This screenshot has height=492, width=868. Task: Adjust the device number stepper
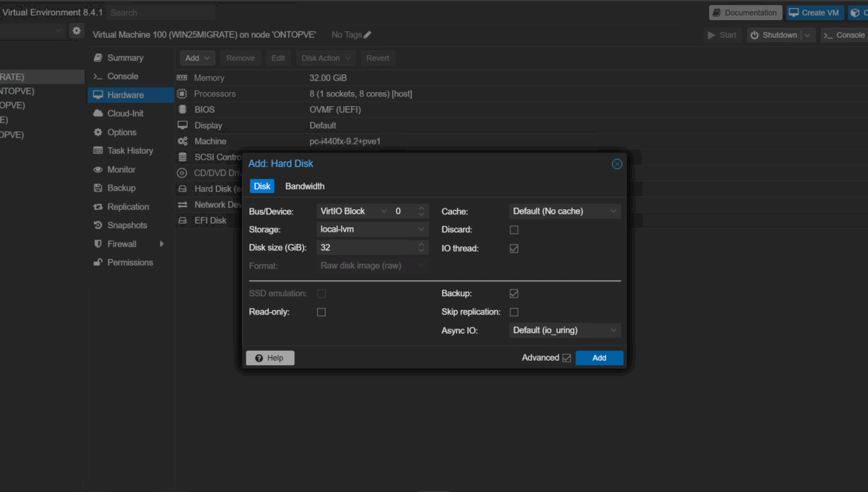421,211
